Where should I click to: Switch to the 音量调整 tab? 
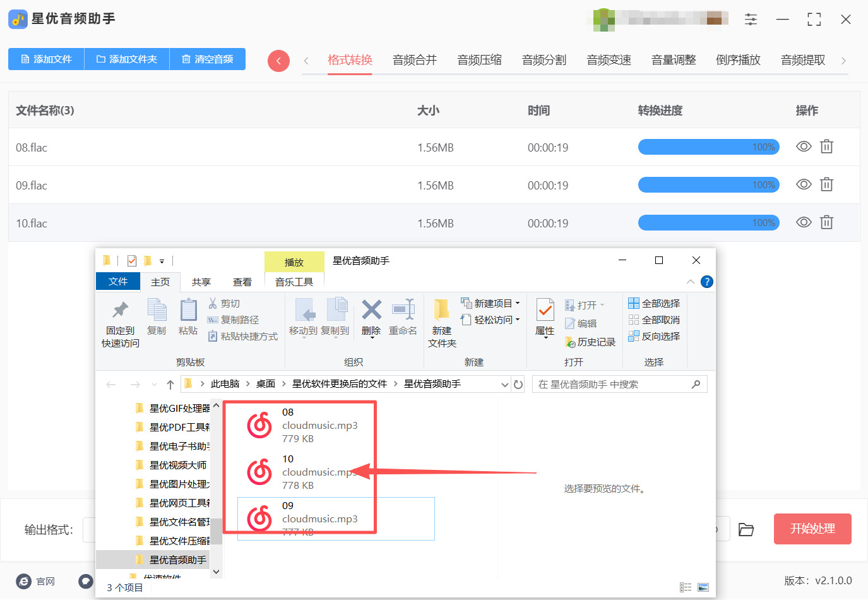click(x=674, y=60)
